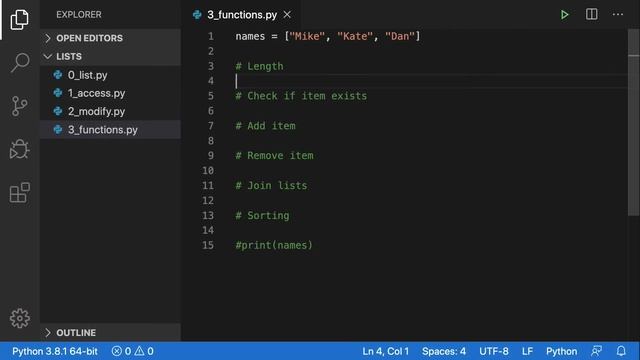640x360 pixels.
Task: Click the feedback icon in status bar
Action: [596, 351]
